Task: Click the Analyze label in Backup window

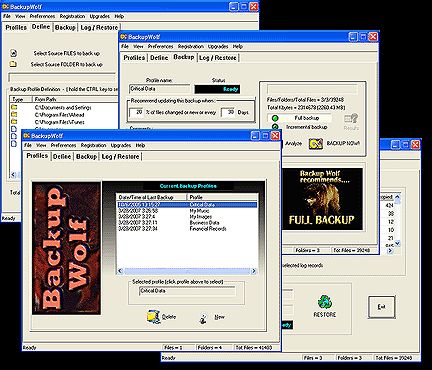Action: point(293,143)
